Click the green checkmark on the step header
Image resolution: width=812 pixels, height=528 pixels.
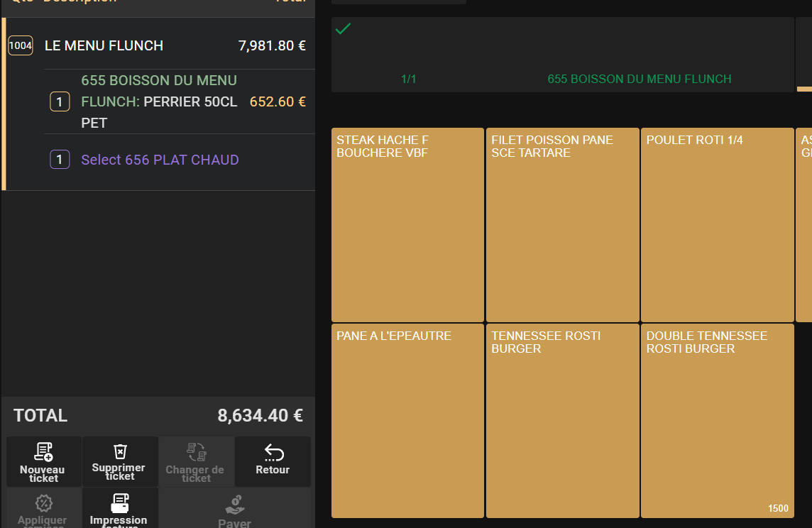(x=343, y=29)
